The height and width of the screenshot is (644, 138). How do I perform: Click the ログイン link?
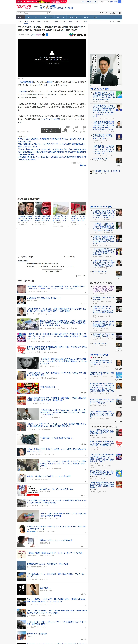tap(42, 8)
